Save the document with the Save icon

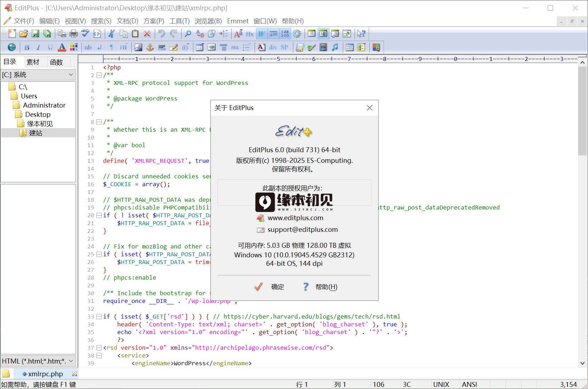pos(35,34)
